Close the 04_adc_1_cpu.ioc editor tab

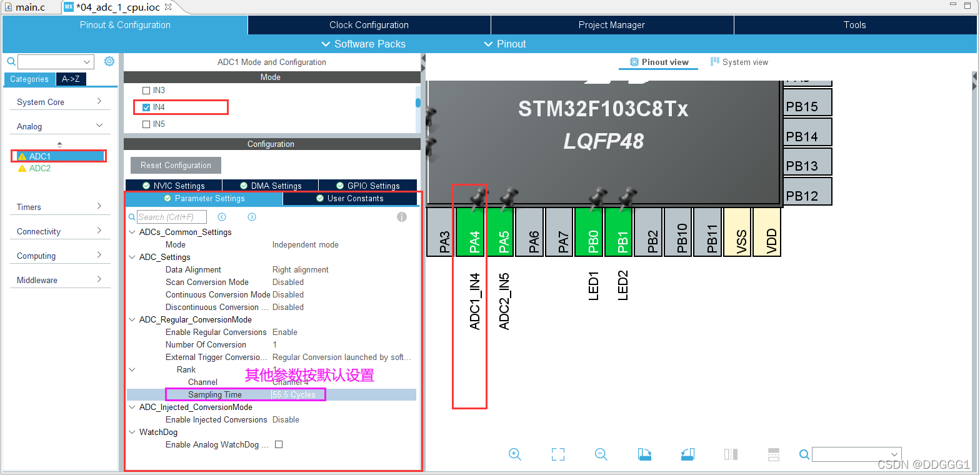point(168,7)
